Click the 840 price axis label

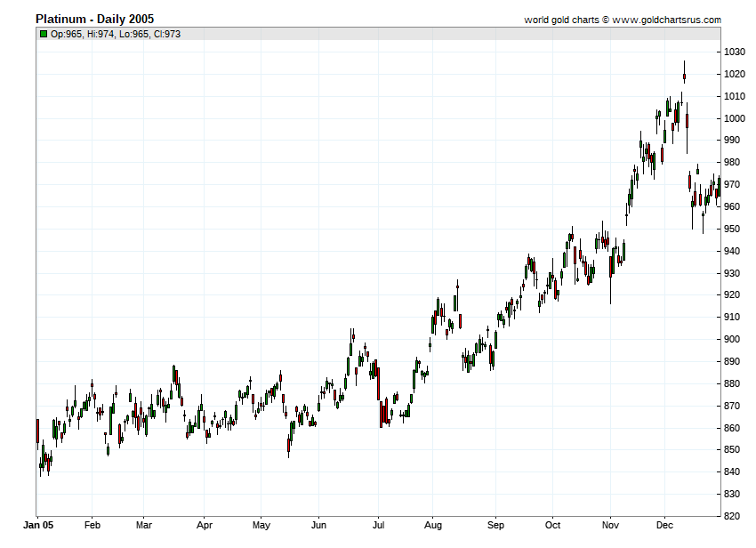[x=732, y=472]
